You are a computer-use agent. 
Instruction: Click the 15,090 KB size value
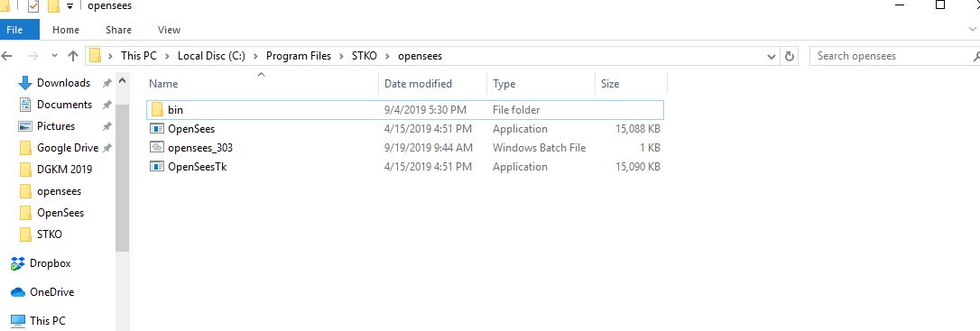pos(637,167)
